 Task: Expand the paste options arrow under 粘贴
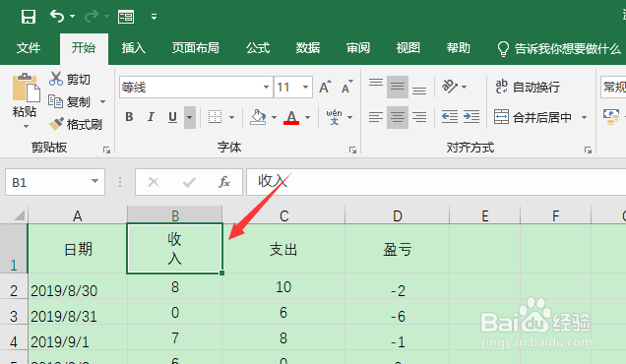26,126
